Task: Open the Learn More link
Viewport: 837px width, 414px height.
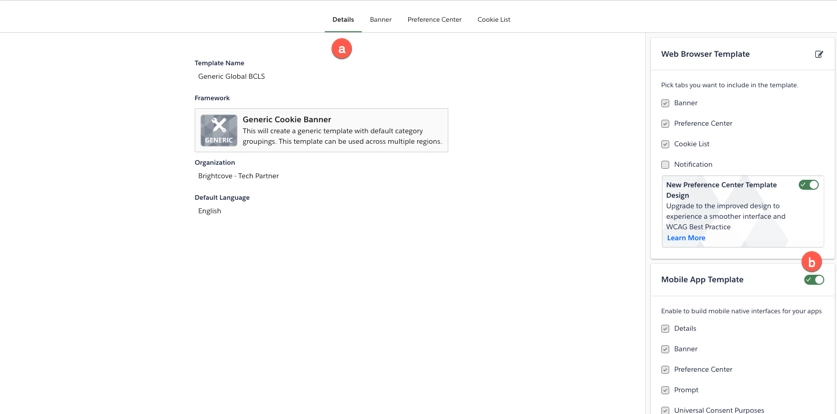Action: click(686, 238)
